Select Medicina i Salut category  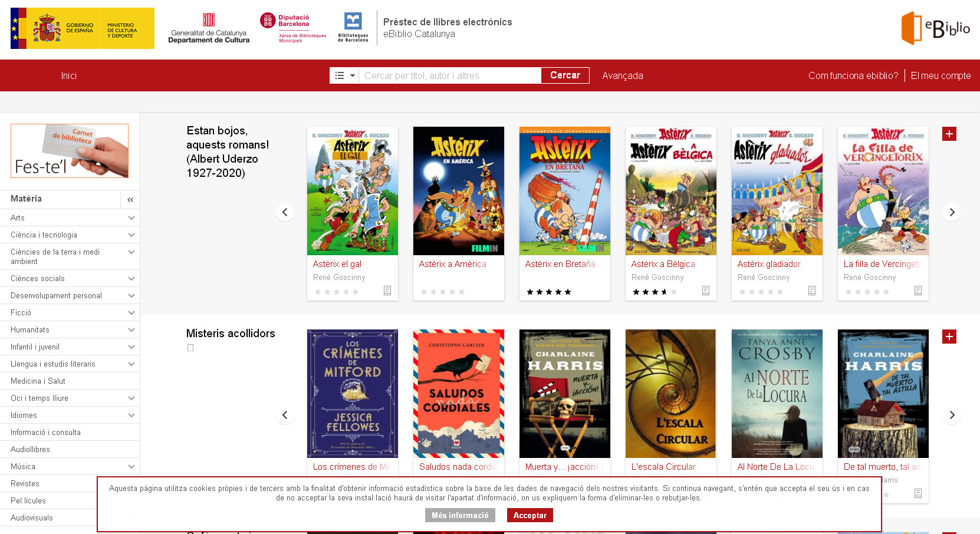click(38, 381)
